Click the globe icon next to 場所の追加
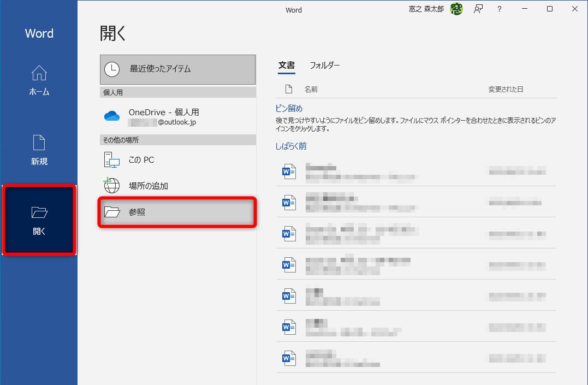The width and height of the screenshot is (588, 385). coord(111,186)
